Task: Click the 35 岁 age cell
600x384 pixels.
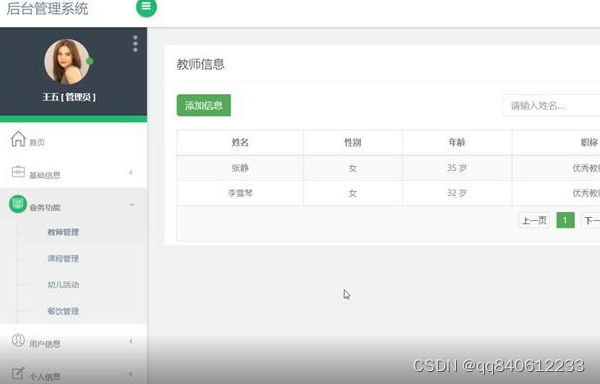Action: click(457, 168)
